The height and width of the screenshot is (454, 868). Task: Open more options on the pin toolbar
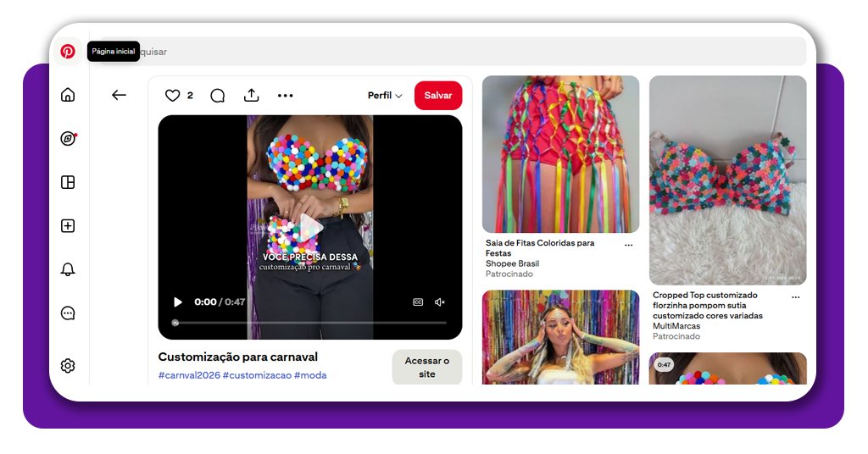[x=285, y=96]
